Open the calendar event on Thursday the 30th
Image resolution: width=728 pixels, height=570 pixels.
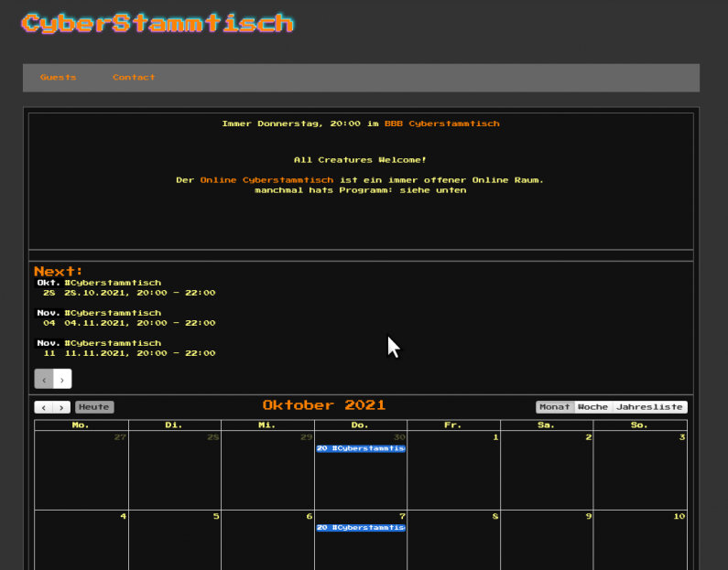(x=360, y=449)
